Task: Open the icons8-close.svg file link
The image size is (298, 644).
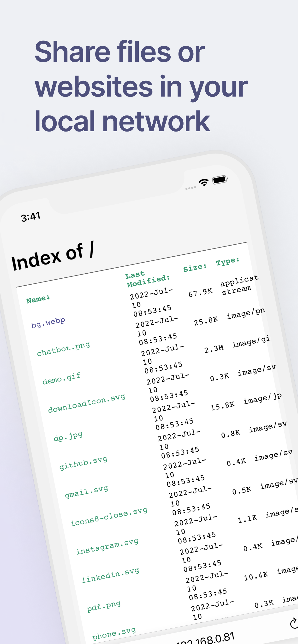Action: click(x=109, y=516)
